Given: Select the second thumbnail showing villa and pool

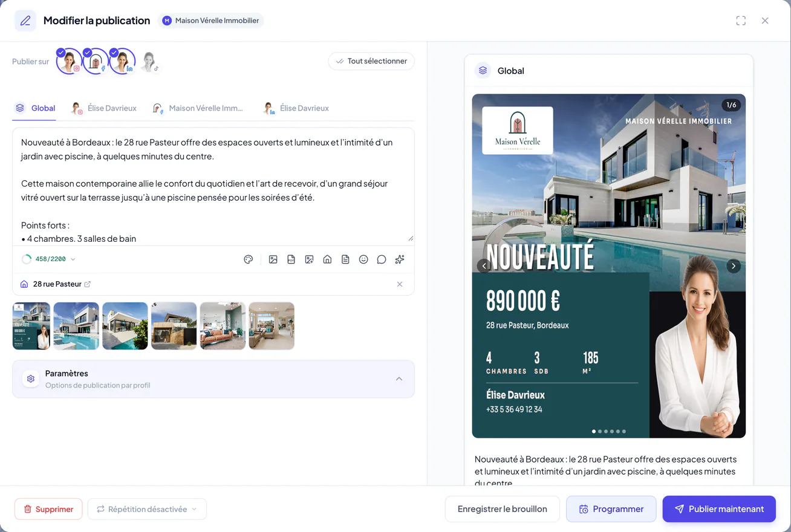Looking at the screenshot, I should coord(76,326).
